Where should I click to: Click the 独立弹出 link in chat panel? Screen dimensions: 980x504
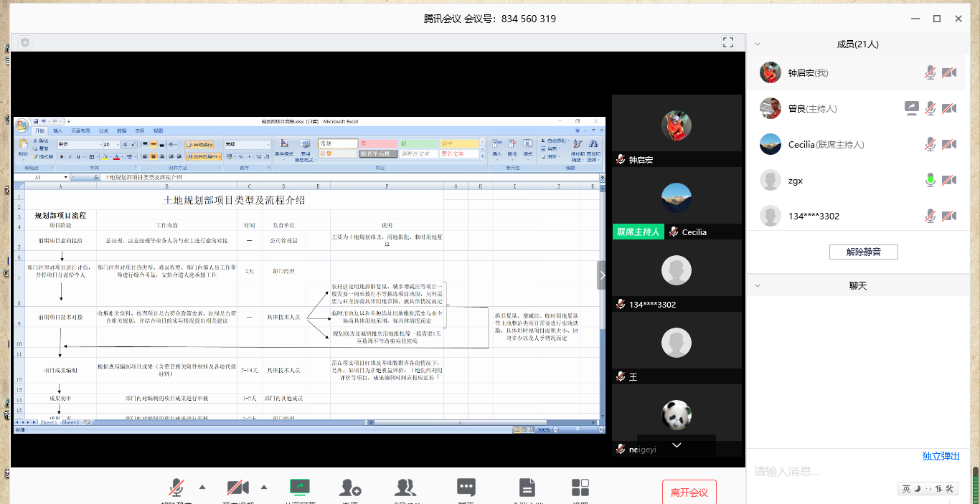(x=941, y=456)
